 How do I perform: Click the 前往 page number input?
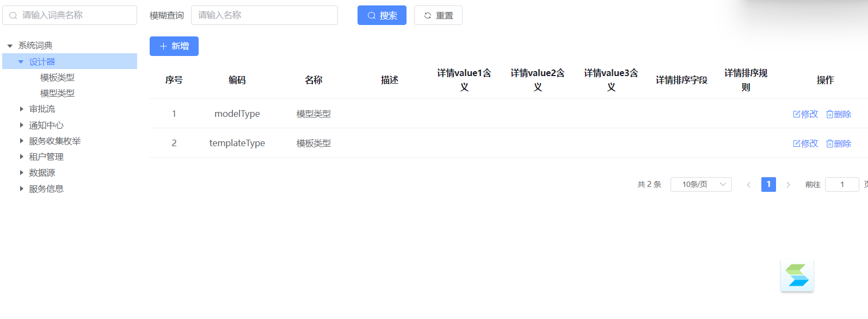point(842,184)
